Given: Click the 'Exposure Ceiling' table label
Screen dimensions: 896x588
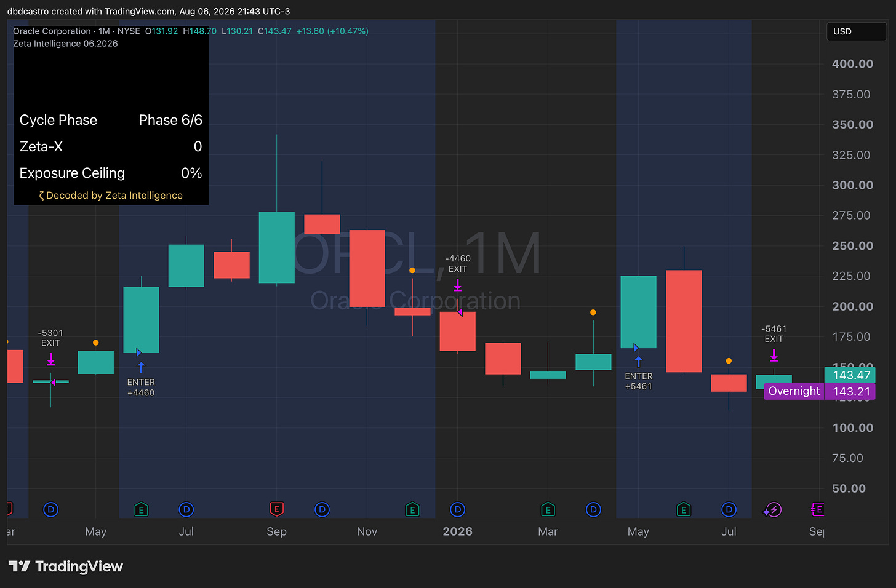Looking at the screenshot, I should [x=72, y=173].
